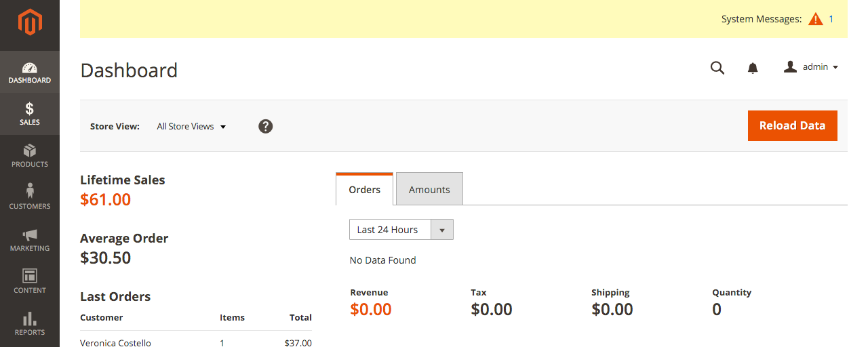Expand the All Store Views dropdown

pyautogui.click(x=191, y=126)
